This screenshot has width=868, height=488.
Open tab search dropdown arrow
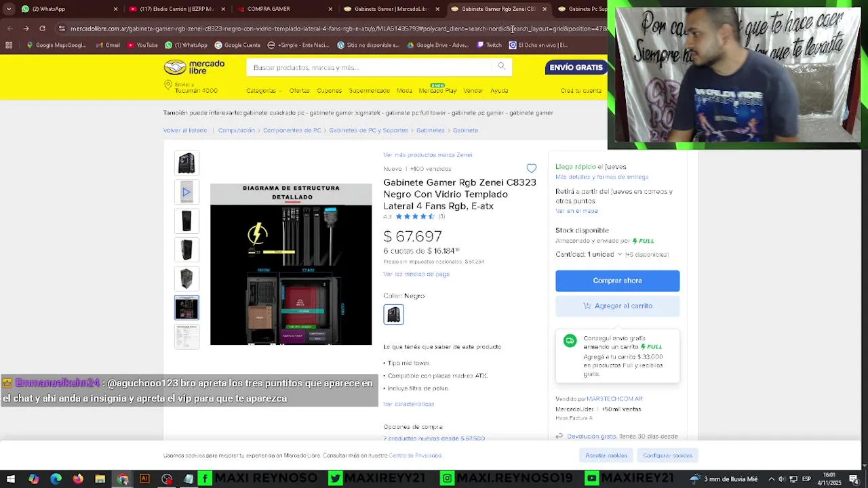[9, 9]
